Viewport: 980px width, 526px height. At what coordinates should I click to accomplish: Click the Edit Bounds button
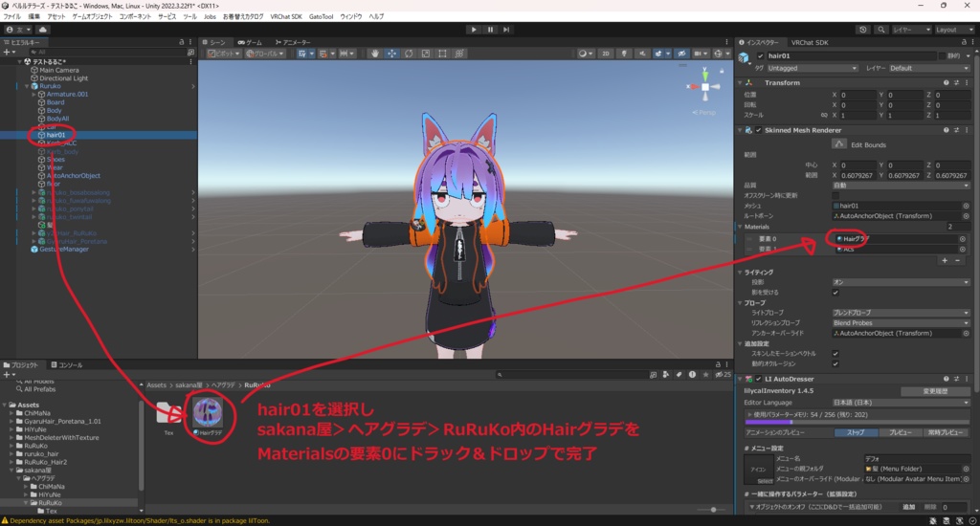coord(838,144)
